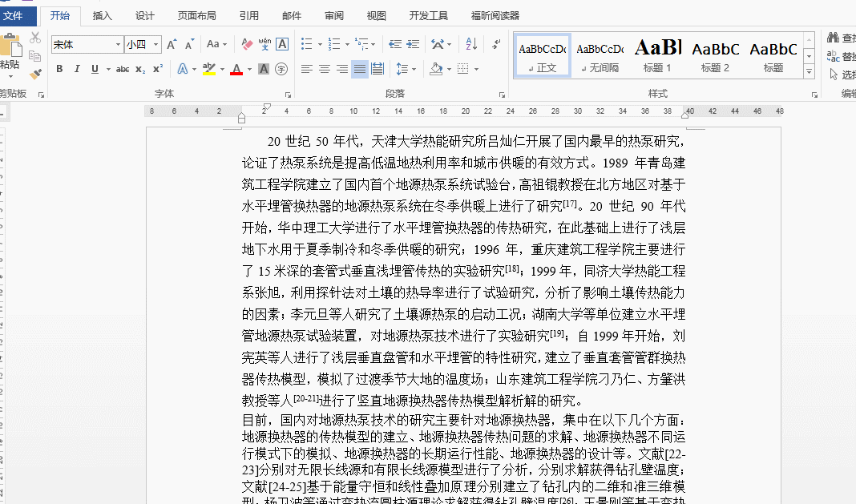Apply center alignment to the paragraph

click(325, 70)
